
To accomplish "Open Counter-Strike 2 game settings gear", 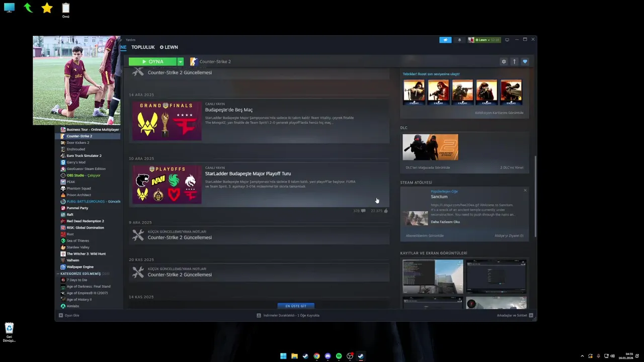I will [504, 61].
